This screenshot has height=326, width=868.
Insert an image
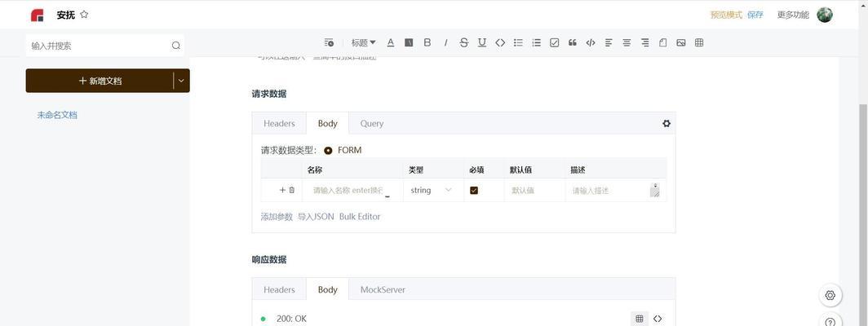(681, 42)
